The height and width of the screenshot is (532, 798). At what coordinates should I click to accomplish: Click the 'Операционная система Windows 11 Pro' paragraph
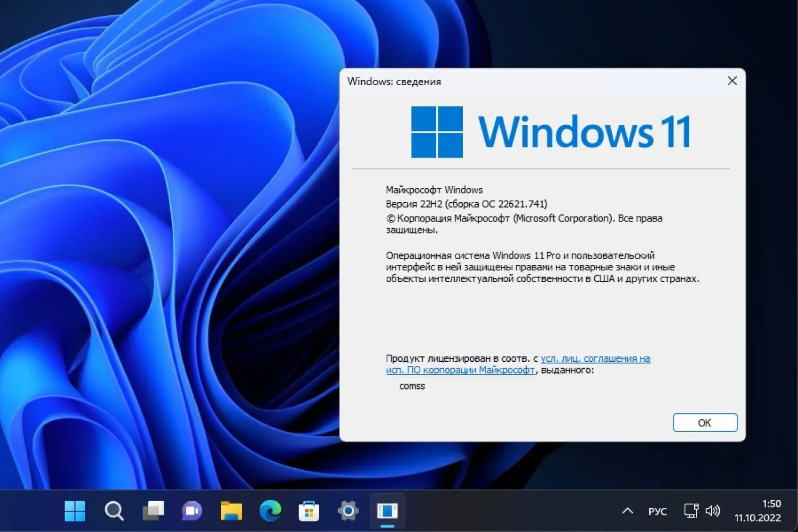pos(543,267)
